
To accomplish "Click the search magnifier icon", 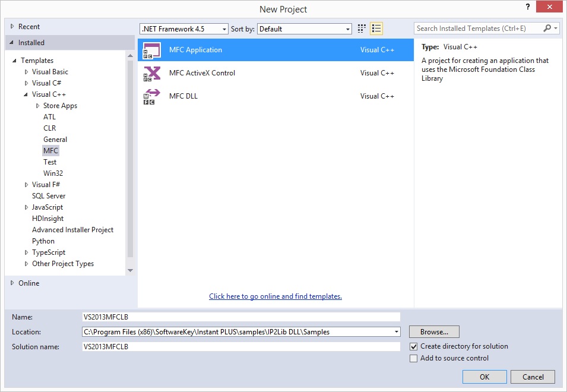I will click(547, 28).
